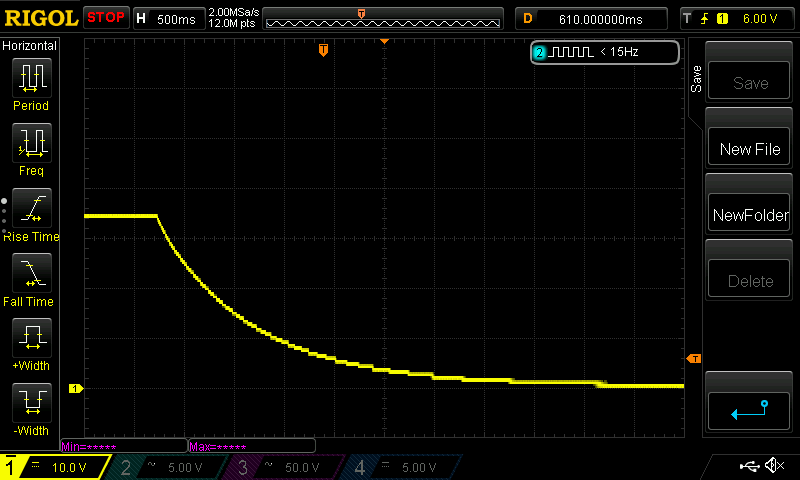
Task: Click the Delete button
Action: 749,280
